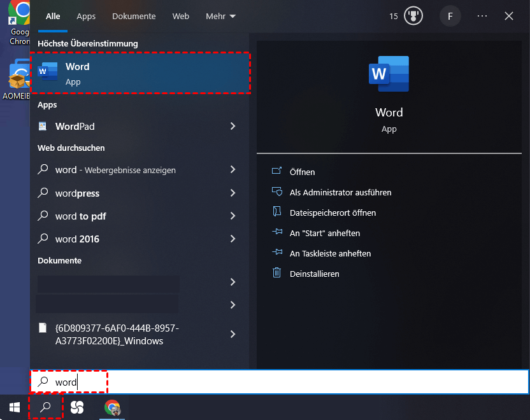Click the pin icon beside An "Start" anheften

click(x=277, y=232)
